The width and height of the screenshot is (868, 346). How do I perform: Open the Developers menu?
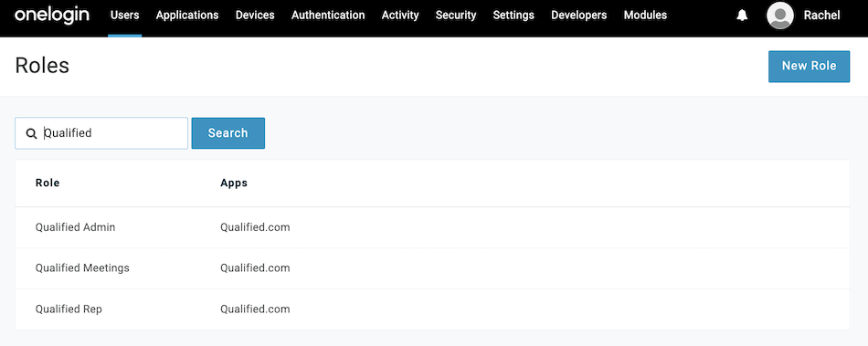(579, 16)
